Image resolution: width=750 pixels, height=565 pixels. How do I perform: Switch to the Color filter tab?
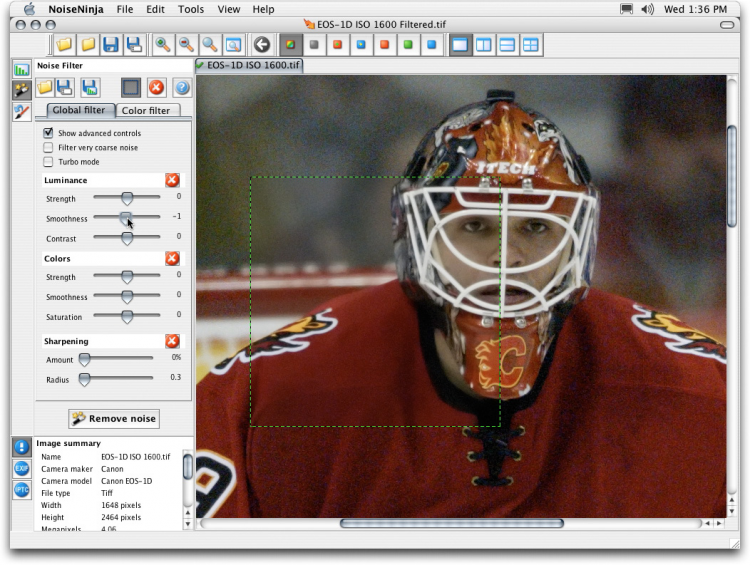tap(146, 111)
